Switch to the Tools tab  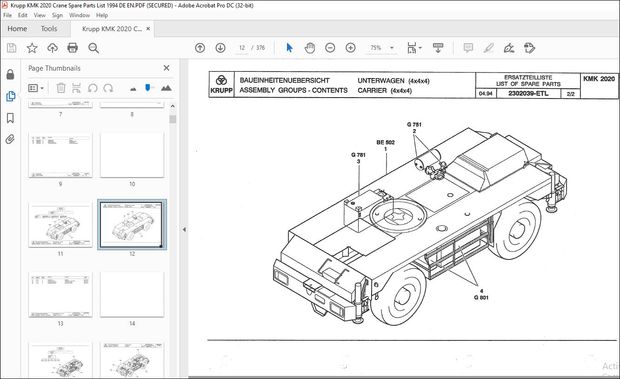[x=49, y=29]
